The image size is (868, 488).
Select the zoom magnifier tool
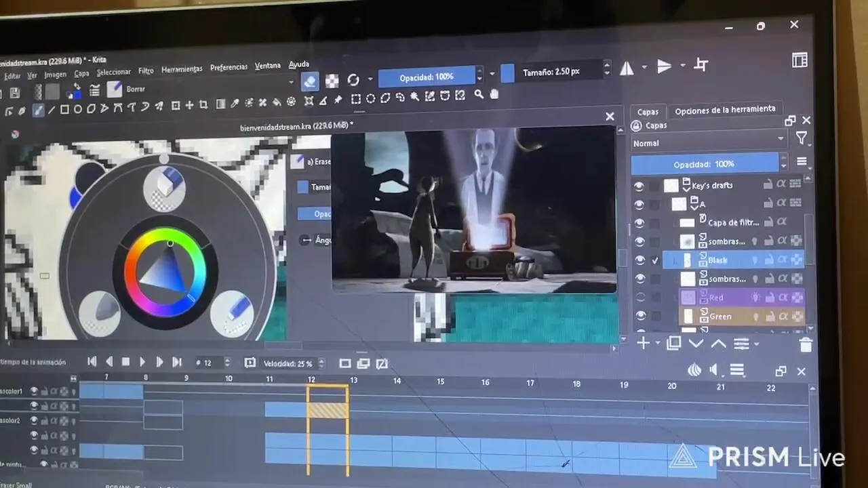tap(479, 95)
